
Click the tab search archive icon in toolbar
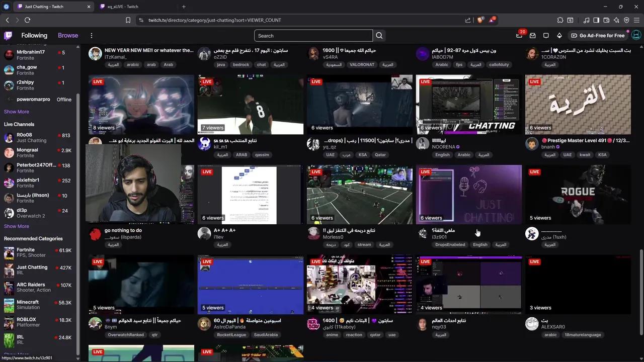[x=570, y=20]
